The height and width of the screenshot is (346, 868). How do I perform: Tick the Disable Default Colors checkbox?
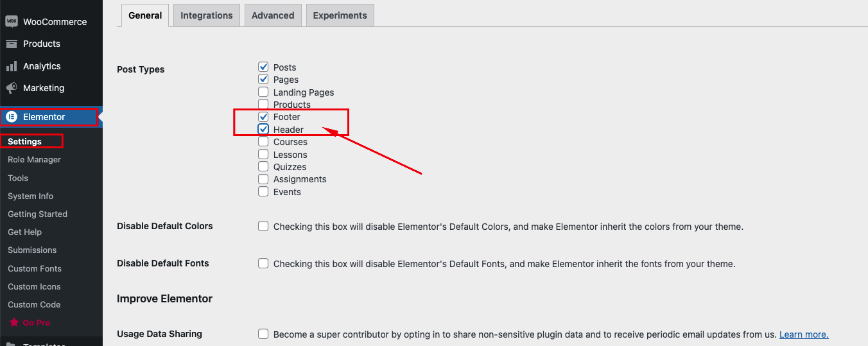263,226
